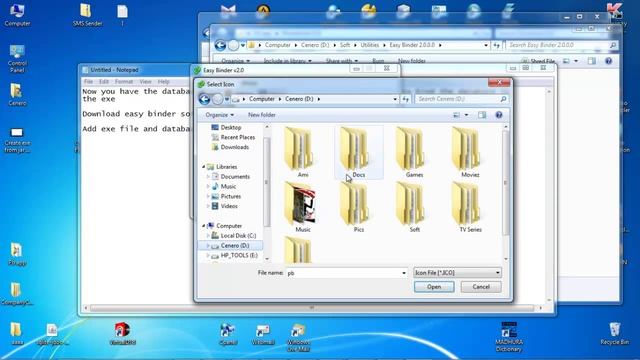
Task: Click the Open button
Action: (x=434, y=287)
